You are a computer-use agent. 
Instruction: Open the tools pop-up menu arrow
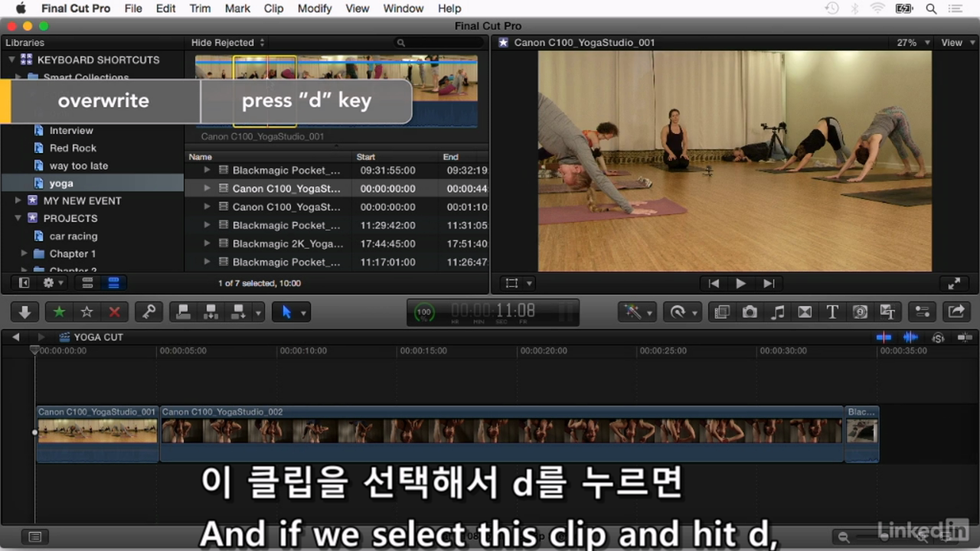pos(304,312)
